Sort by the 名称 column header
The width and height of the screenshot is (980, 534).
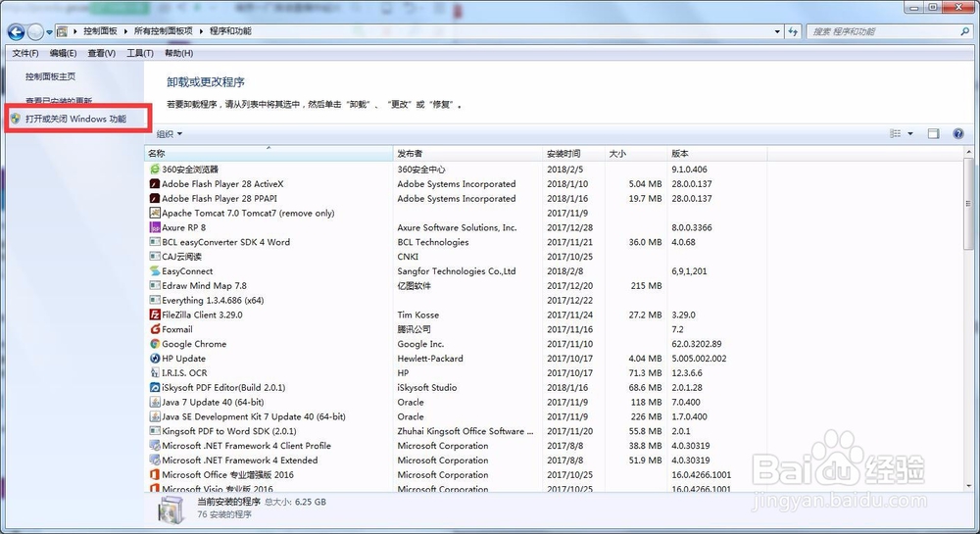point(269,153)
